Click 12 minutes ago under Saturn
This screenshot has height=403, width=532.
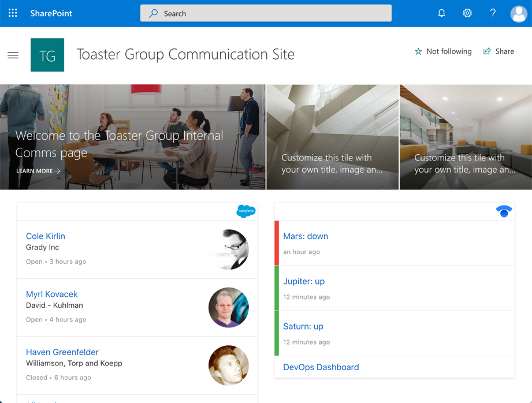point(306,342)
